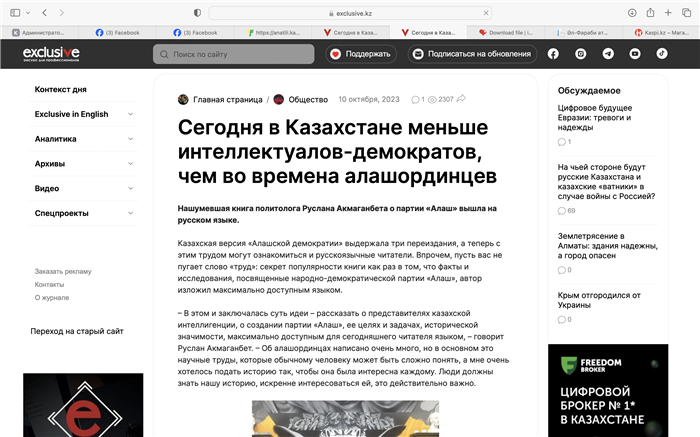This screenshot has height=437, width=700.
Task: Click the share arrow icon beside view count
Action: click(461, 100)
